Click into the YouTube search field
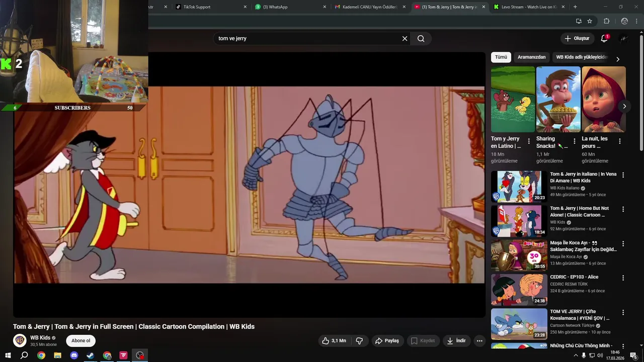This screenshot has height=362, width=644. (x=307, y=39)
